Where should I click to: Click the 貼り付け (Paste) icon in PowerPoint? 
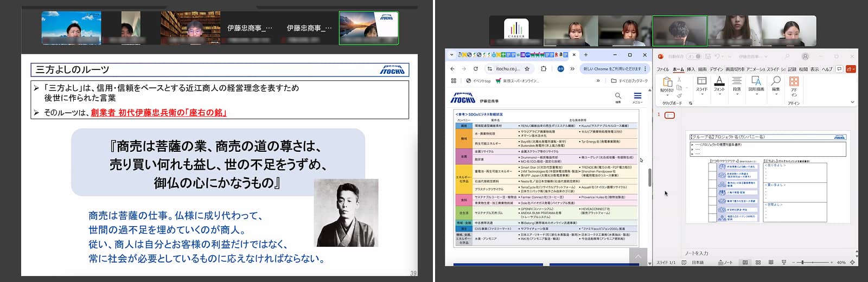click(667, 82)
